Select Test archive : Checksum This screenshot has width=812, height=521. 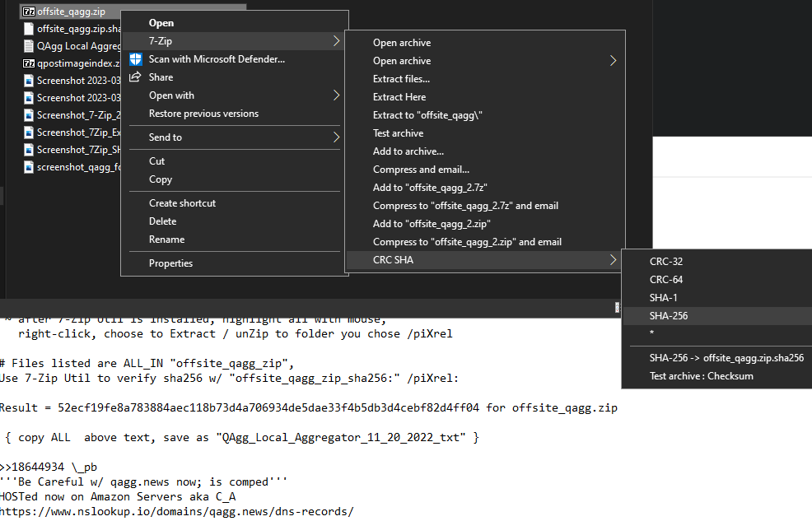718,375
